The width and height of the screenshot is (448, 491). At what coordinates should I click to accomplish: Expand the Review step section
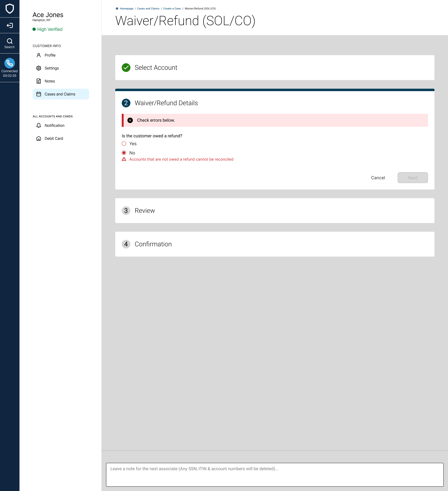click(x=145, y=211)
